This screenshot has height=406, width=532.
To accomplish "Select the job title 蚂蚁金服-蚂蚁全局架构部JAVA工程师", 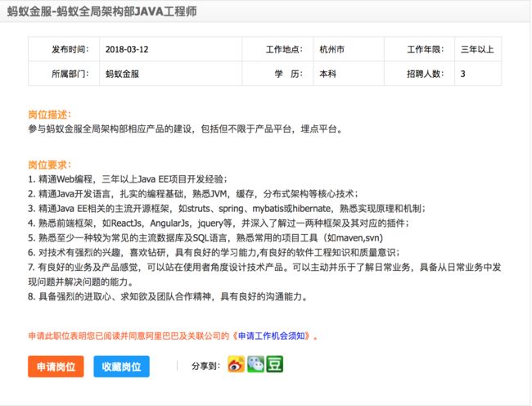I will point(101,11).
